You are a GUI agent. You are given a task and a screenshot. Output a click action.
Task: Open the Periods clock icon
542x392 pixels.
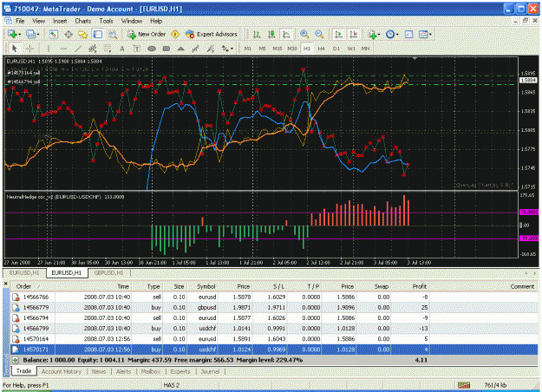390,34
